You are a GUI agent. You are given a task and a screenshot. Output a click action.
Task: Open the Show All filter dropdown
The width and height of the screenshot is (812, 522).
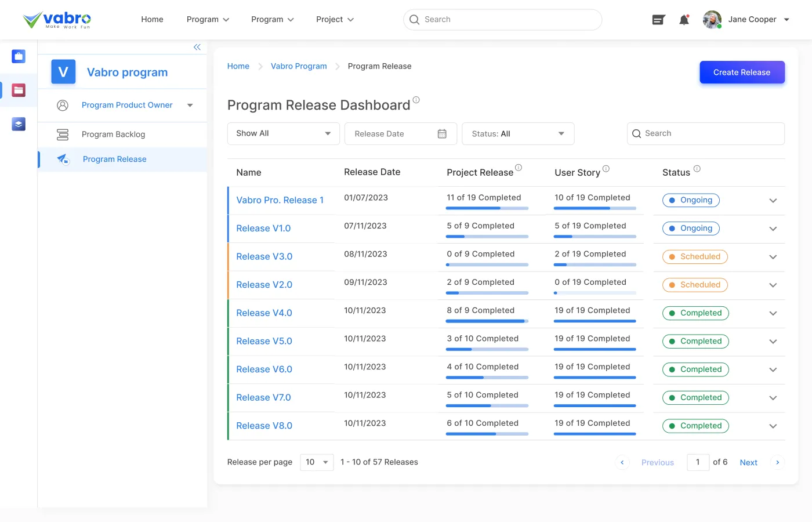283,133
